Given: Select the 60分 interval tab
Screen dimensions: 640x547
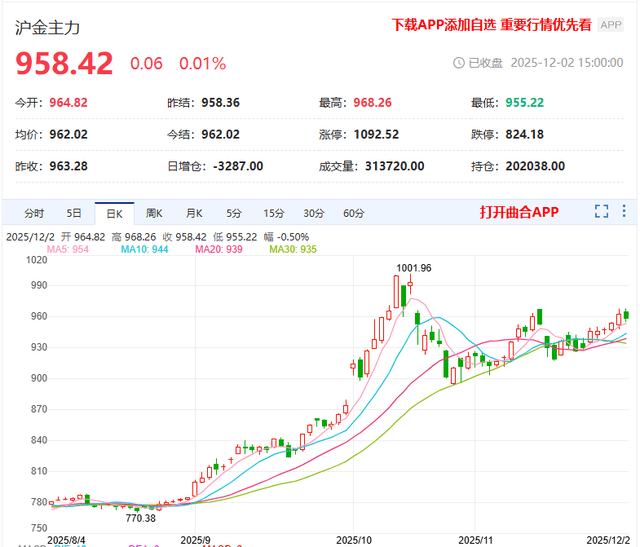Looking at the screenshot, I should (353, 213).
